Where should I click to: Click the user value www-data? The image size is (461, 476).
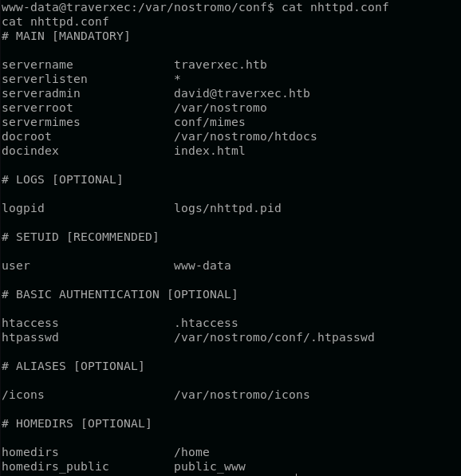(203, 266)
